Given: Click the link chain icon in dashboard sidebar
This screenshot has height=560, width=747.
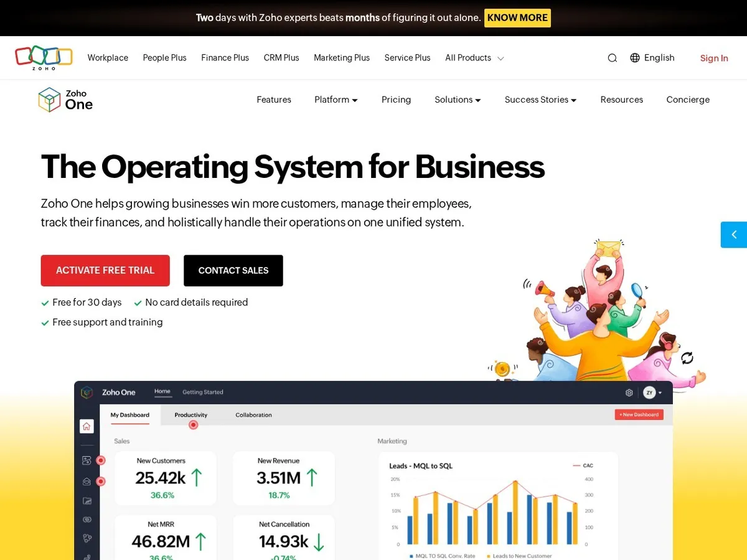Looking at the screenshot, I should click(x=87, y=520).
